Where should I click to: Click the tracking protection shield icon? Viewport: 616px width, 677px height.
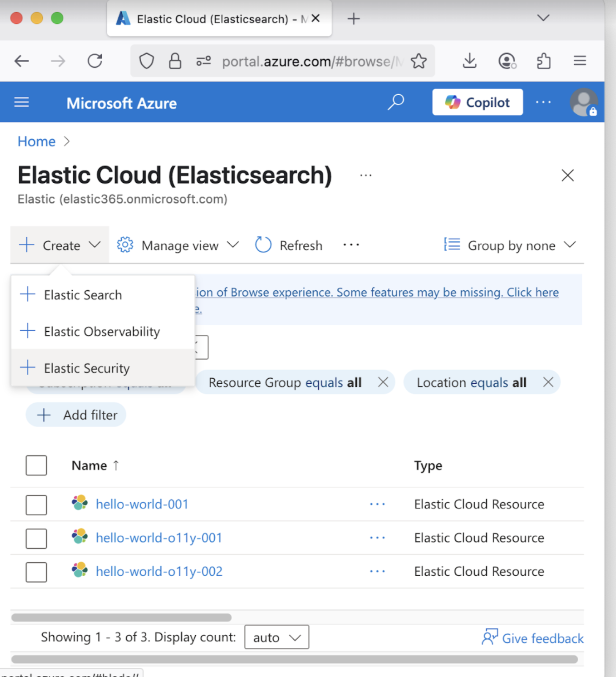click(x=146, y=61)
